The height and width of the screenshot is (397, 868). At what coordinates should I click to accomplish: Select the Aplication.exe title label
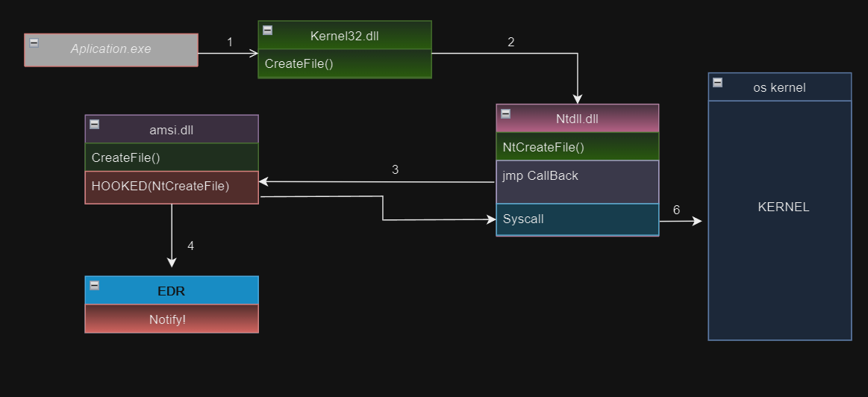[x=111, y=49]
